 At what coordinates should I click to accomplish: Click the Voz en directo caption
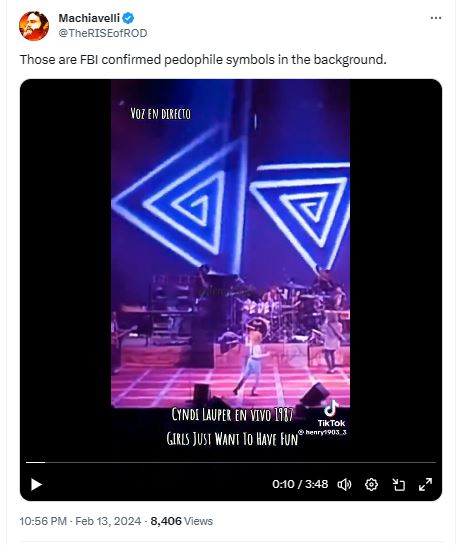tap(161, 114)
